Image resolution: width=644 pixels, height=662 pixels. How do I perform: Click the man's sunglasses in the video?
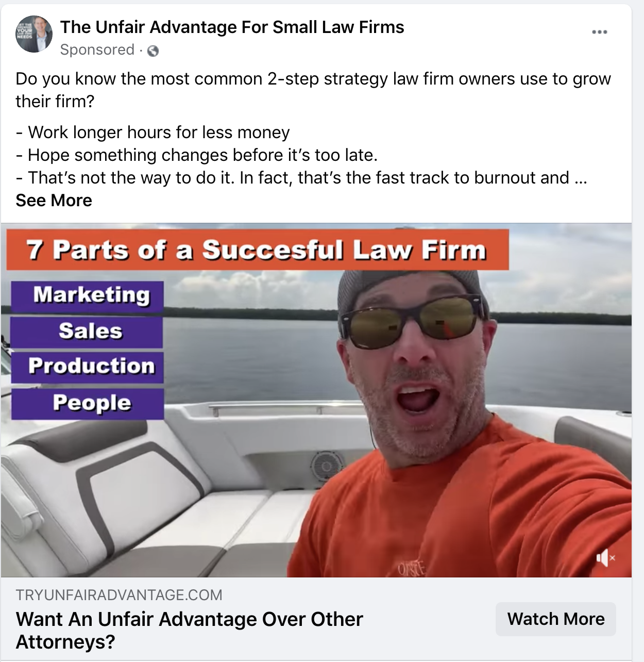pos(415,322)
